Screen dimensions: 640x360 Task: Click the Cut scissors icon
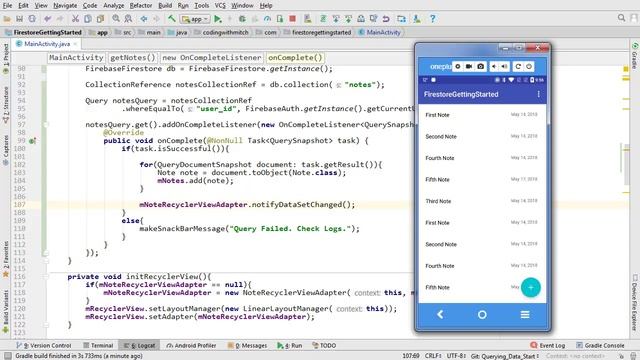75,19
